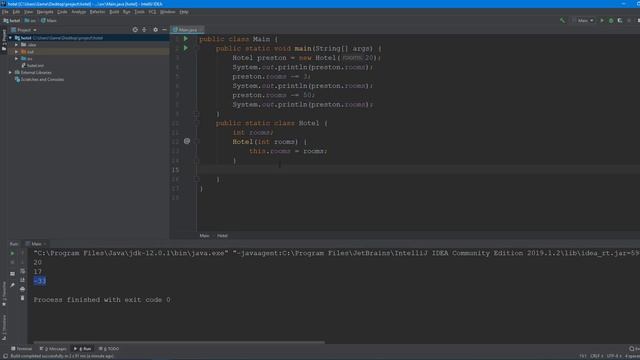Click the Main breadcrumb below editor
This screenshot has width=640, height=360.
coord(204,236)
